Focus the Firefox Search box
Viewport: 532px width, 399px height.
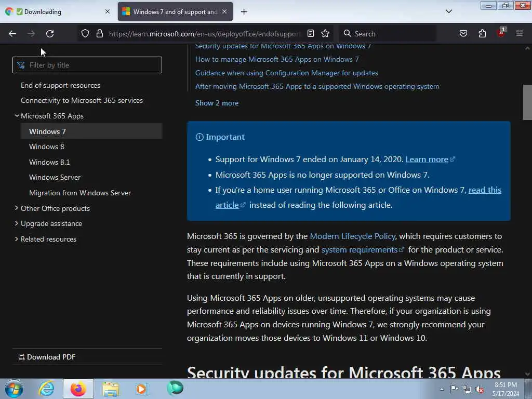(x=388, y=34)
